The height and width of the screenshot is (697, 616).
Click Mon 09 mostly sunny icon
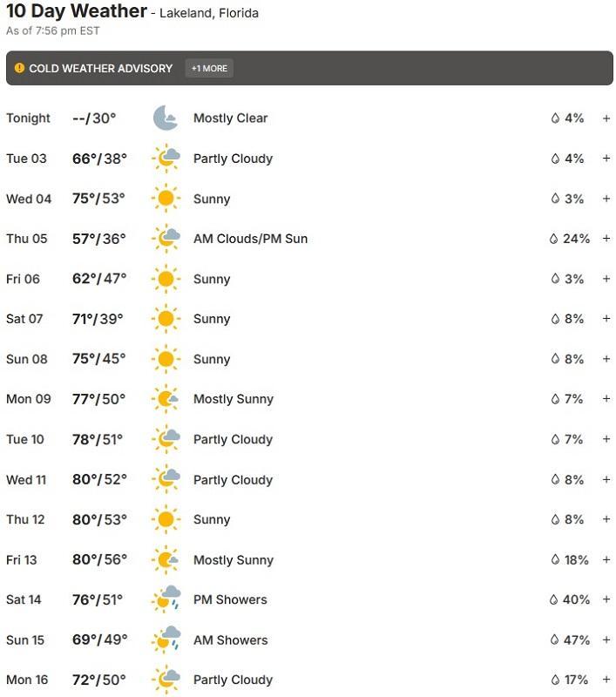pos(166,399)
